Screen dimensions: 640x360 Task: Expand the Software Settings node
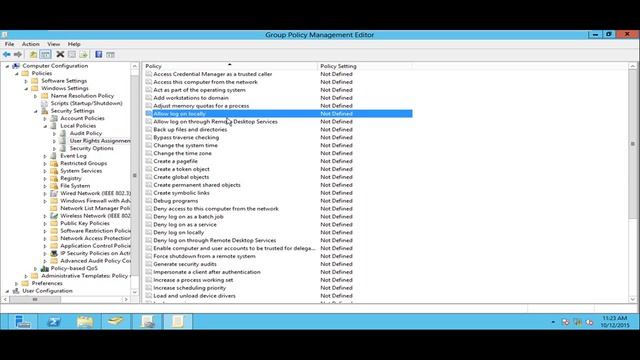click(x=26, y=81)
